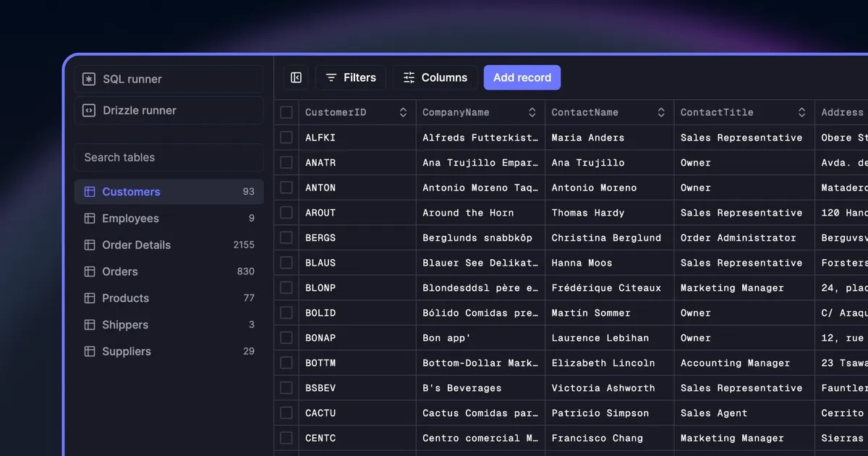This screenshot has width=868, height=456.
Task: Sort by ContactName column arrows
Action: tap(661, 112)
